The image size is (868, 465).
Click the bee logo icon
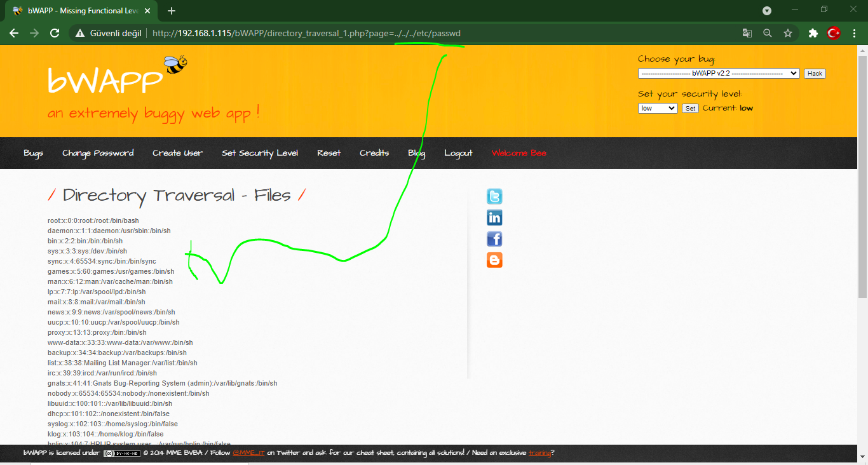[175, 64]
